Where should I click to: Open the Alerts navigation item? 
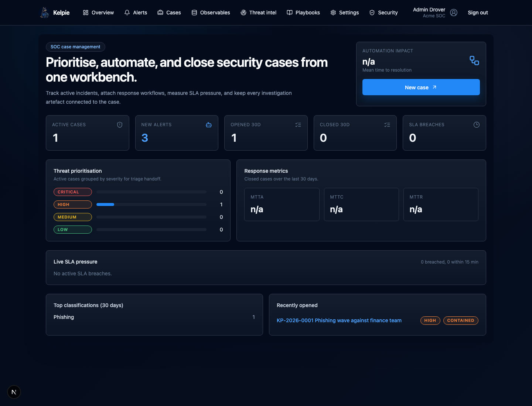[136, 13]
